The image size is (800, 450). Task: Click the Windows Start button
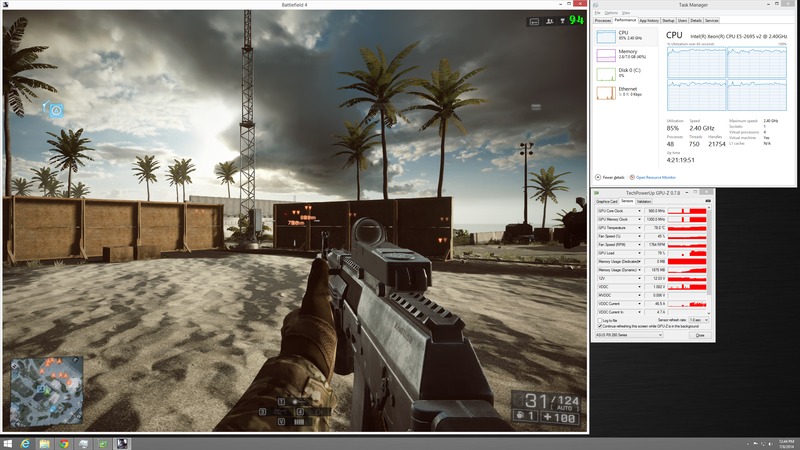(9, 442)
